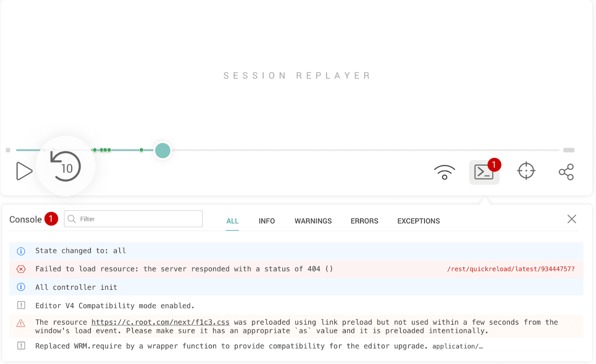Click the Filter input field
This screenshot has height=364, width=596.
pos(134,219)
